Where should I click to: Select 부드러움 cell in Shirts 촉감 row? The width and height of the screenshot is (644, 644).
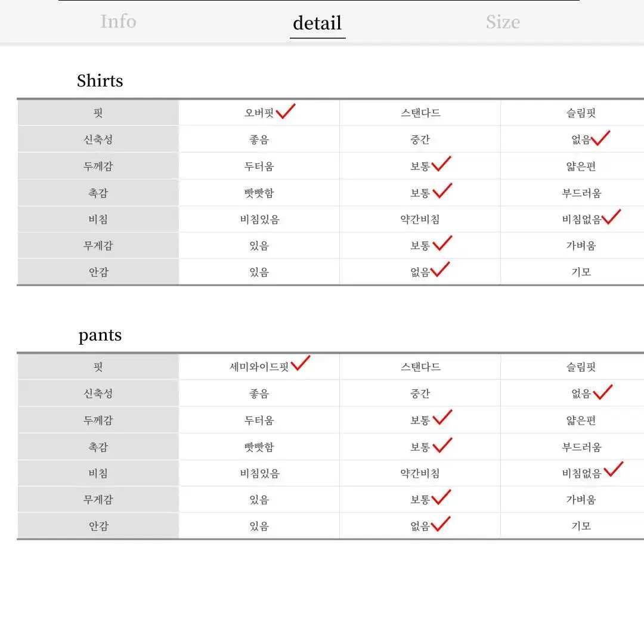(x=581, y=193)
